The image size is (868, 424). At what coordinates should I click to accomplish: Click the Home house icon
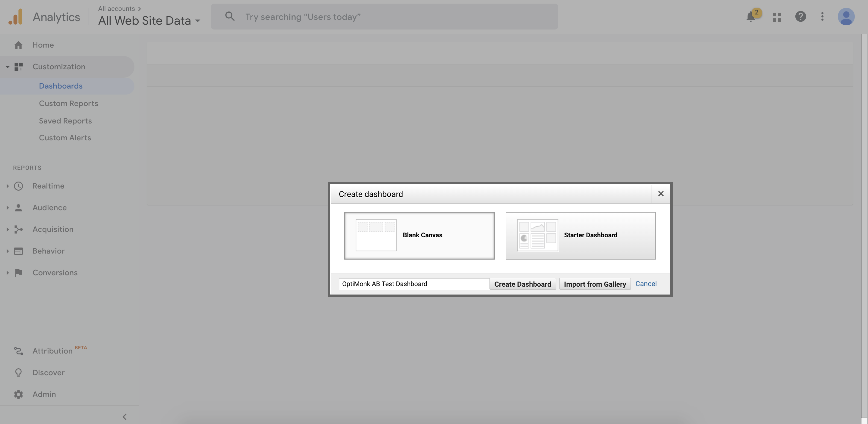click(18, 45)
